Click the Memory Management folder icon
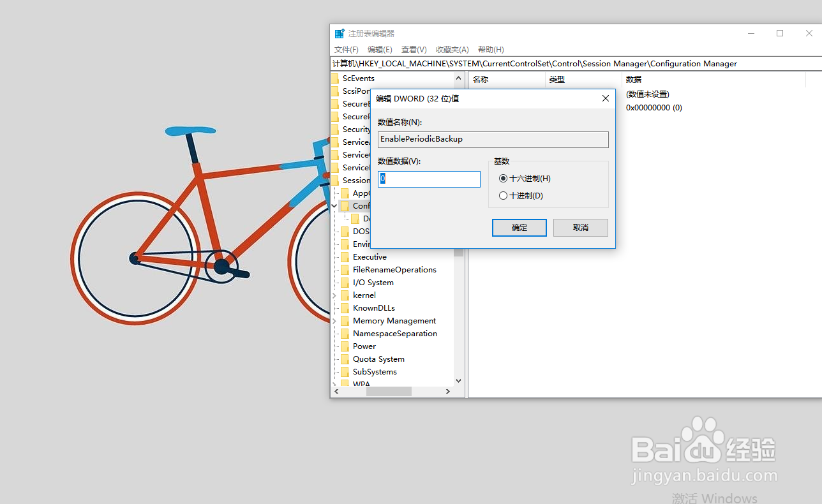822x504 pixels. [345, 321]
